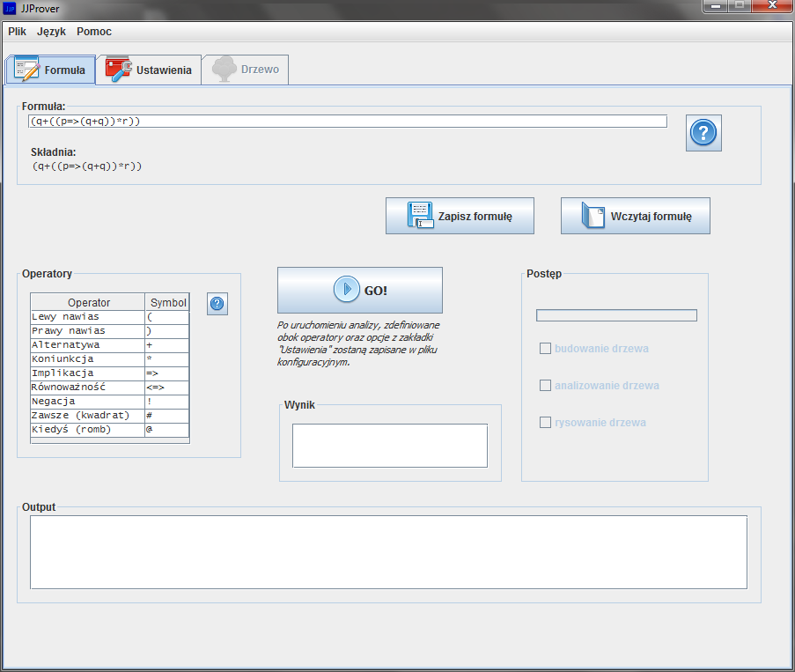795x672 pixels.
Task: Open the Język menu
Action: click(x=51, y=32)
